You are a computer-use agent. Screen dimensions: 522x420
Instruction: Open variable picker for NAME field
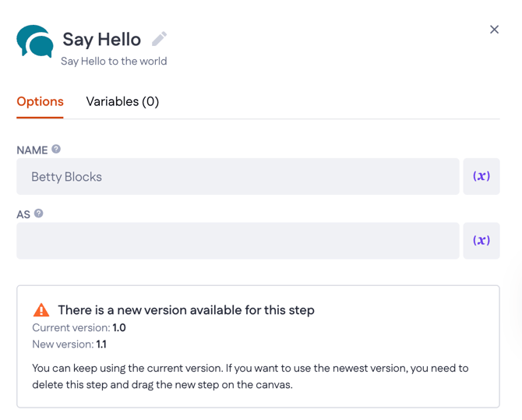pyautogui.click(x=481, y=177)
